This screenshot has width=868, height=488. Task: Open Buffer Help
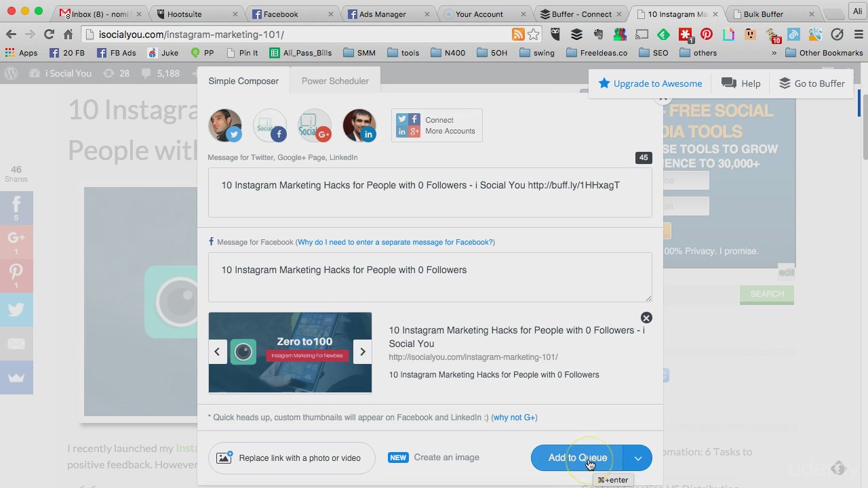click(x=741, y=83)
